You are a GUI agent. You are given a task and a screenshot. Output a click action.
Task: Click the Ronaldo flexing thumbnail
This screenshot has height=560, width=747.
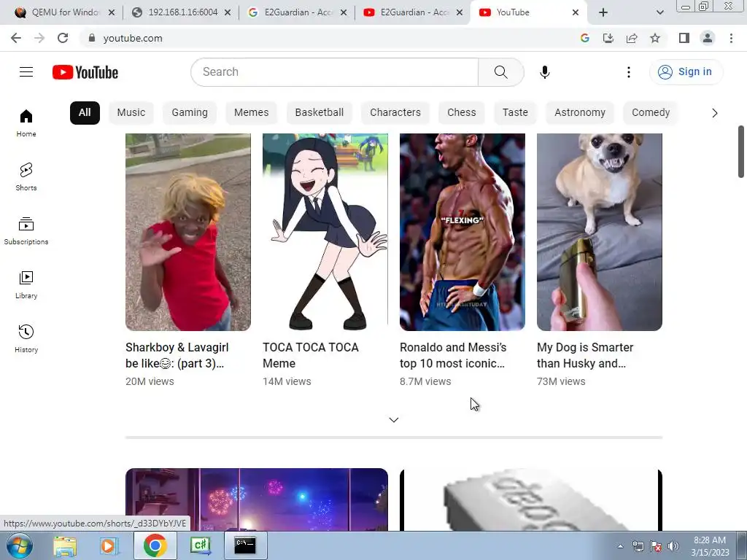[462, 232]
